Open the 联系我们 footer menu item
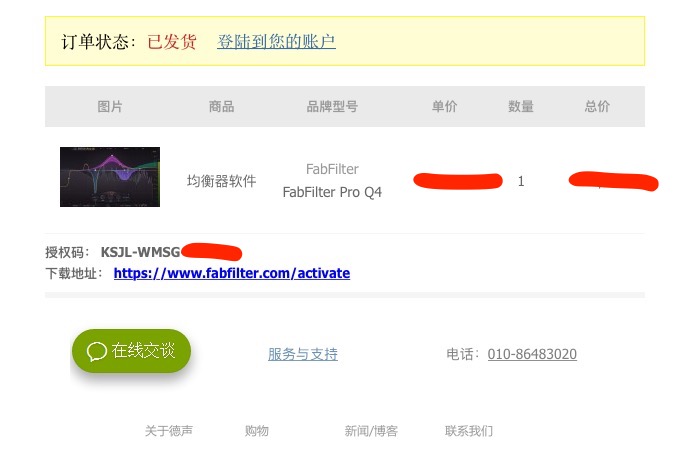This screenshot has height=451, width=690. 469,430
